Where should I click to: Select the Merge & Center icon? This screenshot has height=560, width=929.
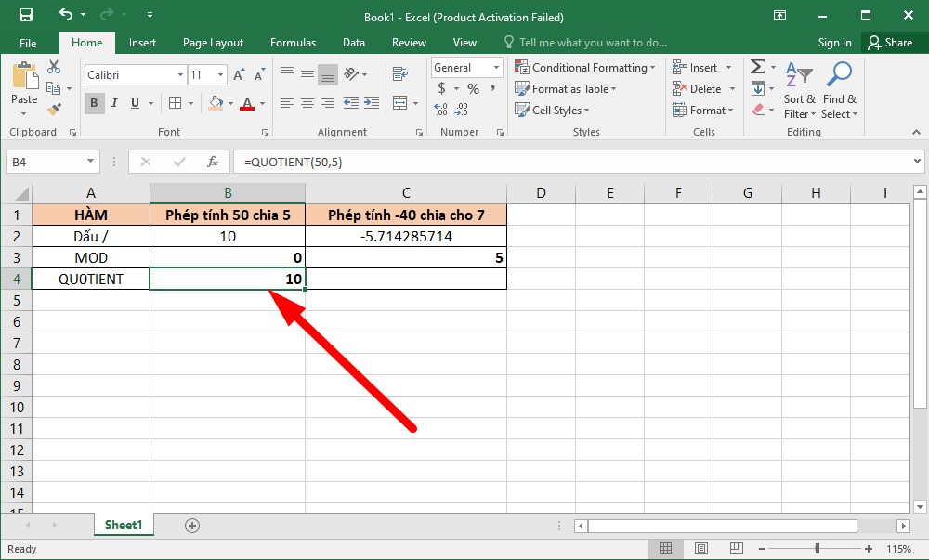pos(399,103)
